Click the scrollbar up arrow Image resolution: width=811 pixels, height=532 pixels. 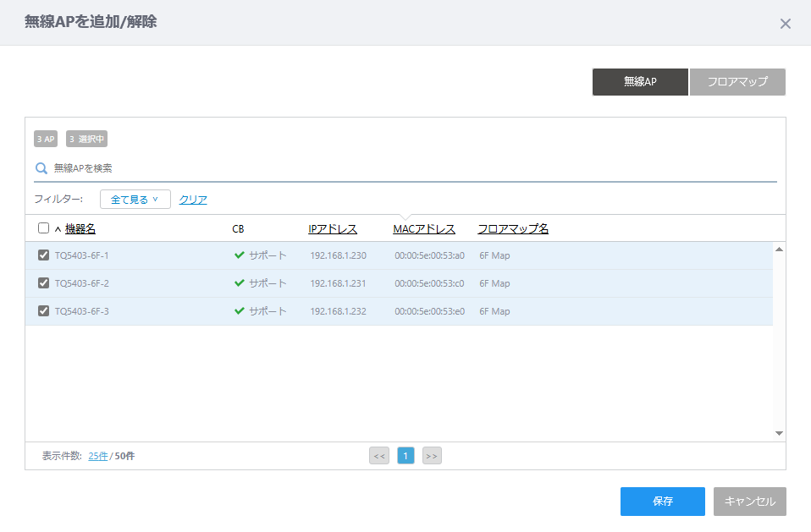click(x=779, y=250)
